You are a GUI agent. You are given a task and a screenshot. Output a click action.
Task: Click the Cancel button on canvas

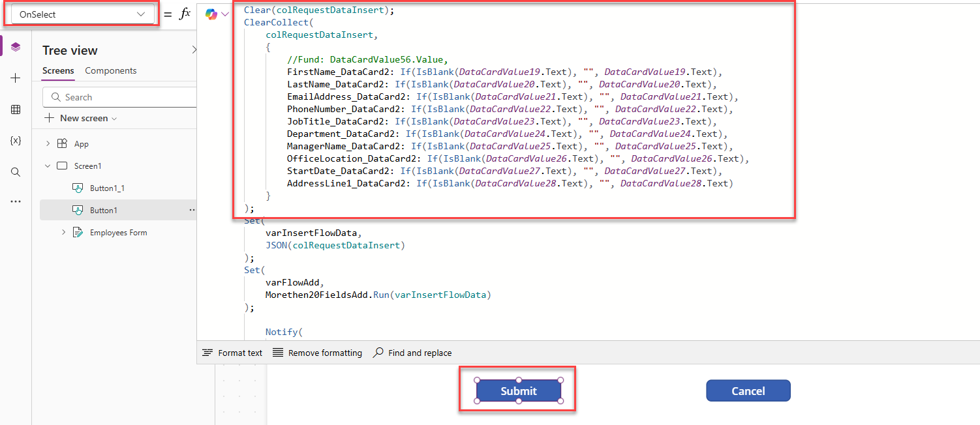tap(748, 391)
